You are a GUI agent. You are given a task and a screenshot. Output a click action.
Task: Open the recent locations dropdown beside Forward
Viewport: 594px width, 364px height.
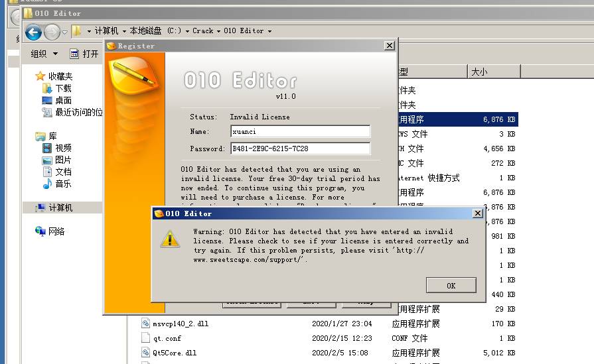(x=65, y=32)
